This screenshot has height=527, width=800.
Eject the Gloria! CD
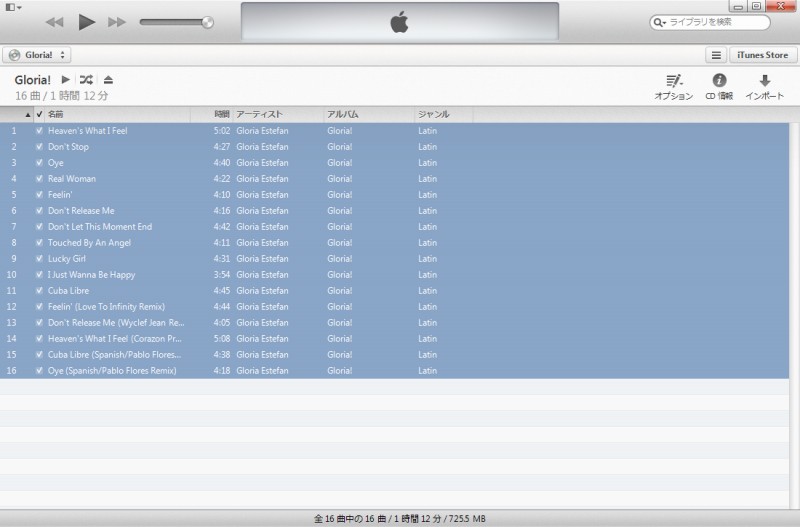(x=108, y=80)
